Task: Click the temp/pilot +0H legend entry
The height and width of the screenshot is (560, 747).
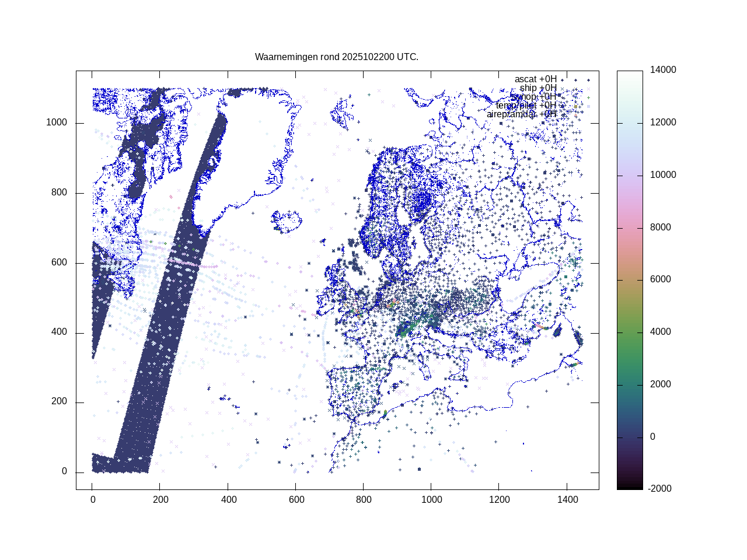Action: 526,106
